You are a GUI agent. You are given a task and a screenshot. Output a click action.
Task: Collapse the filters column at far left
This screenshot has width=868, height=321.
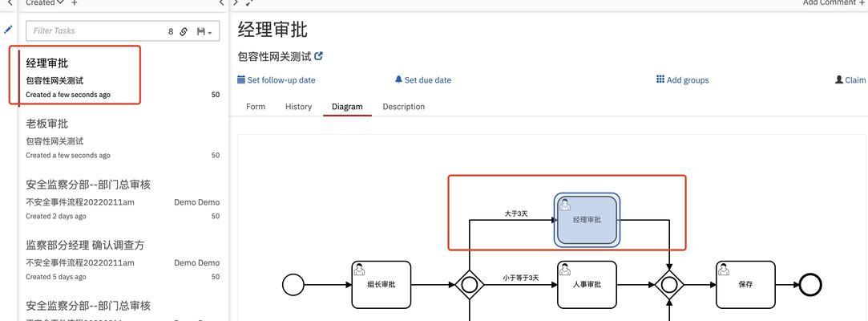click(x=10, y=2)
